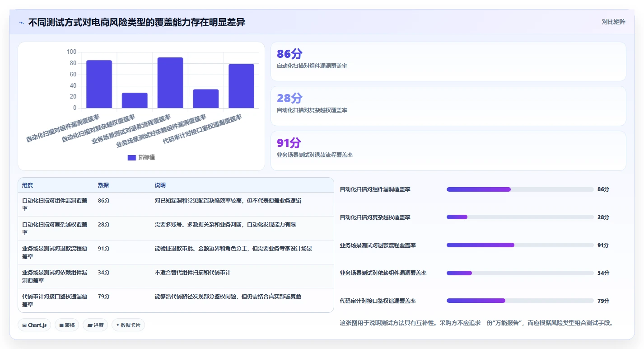Click the main heading 不同测试方式对电商风险类型
This screenshot has width=644, height=349.
137,22
